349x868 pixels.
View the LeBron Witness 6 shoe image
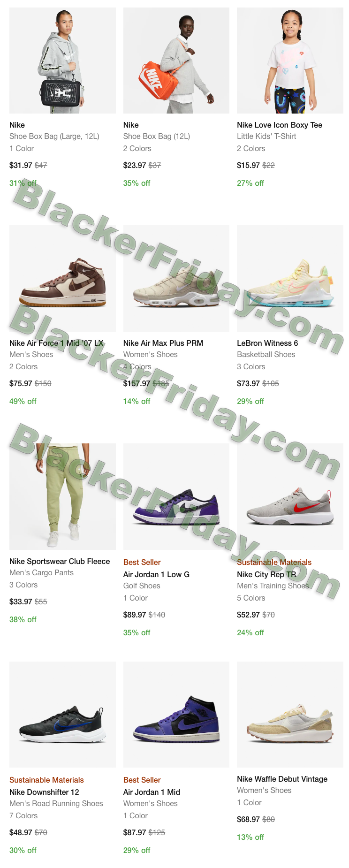tap(290, 278)
